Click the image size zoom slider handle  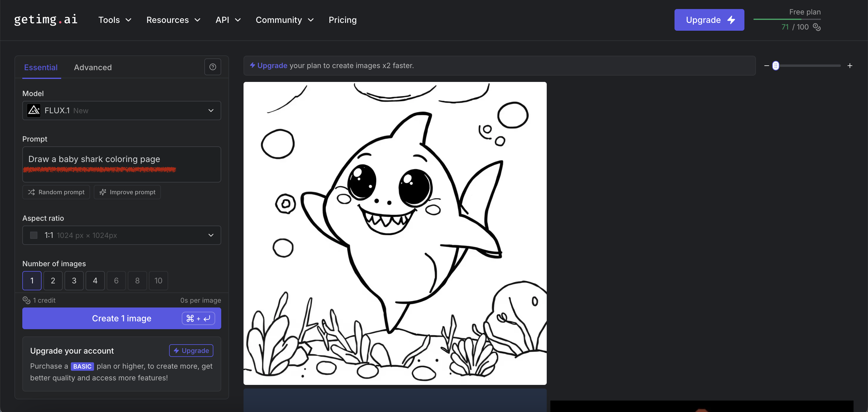pyautogui.click(x=776, y=66)
